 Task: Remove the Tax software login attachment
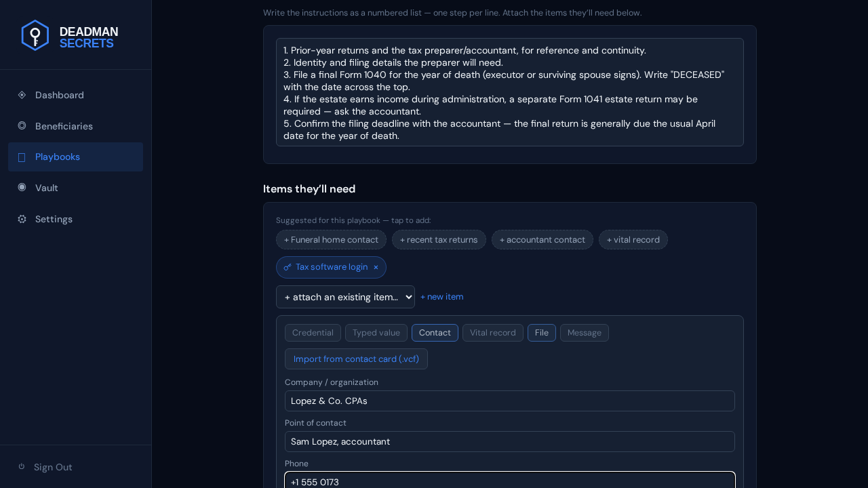point(376,267)
